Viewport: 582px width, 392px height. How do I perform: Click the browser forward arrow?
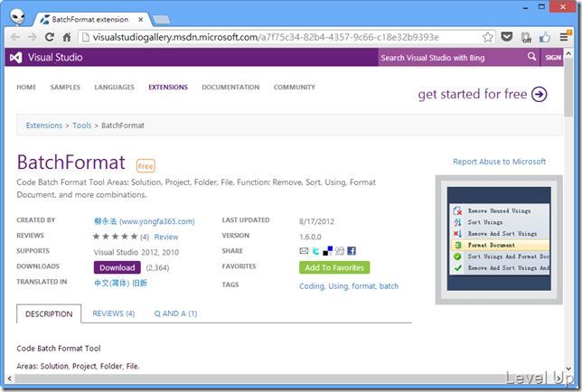pyautogui.click(x=33, y=37)
